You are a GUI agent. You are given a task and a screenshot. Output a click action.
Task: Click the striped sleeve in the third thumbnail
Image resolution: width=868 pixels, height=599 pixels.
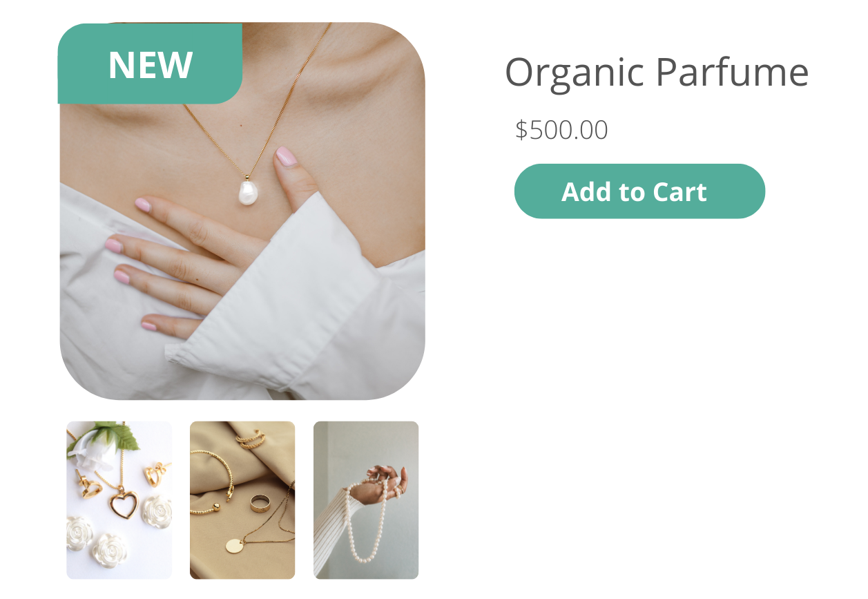point(334,533)
